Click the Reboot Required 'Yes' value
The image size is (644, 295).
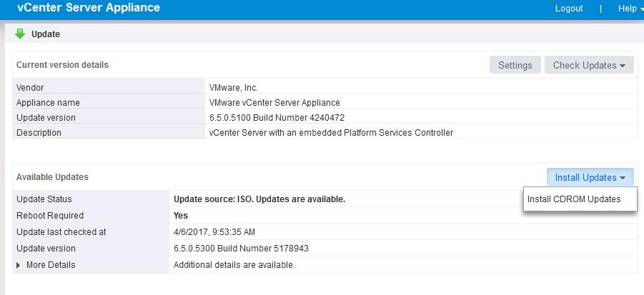(181, 216)
